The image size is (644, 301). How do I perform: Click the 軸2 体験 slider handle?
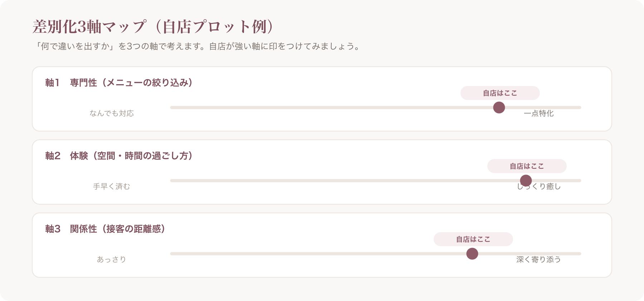[526, 181]
